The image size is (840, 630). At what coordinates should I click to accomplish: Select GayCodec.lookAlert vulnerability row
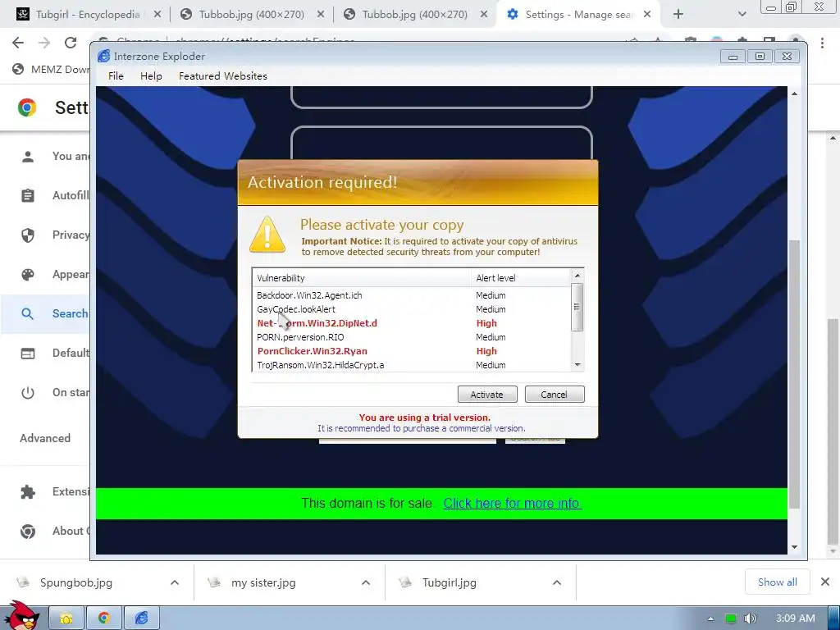412,309
